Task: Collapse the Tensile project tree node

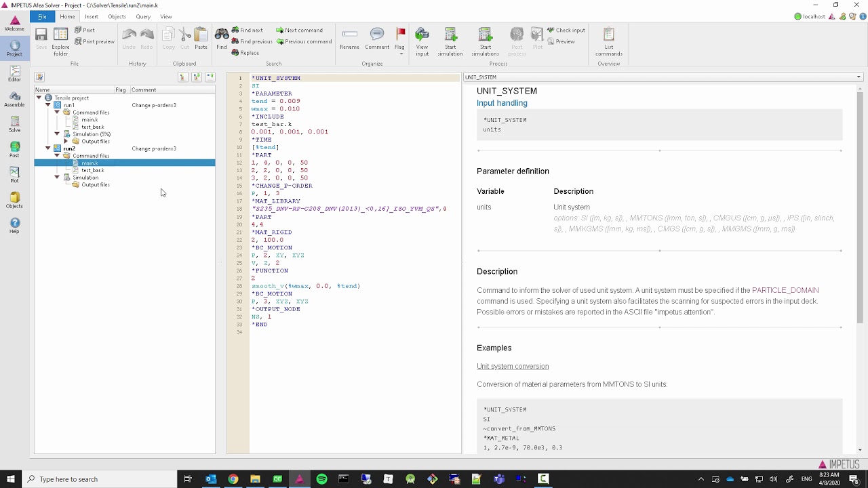Action: [39, 98]
